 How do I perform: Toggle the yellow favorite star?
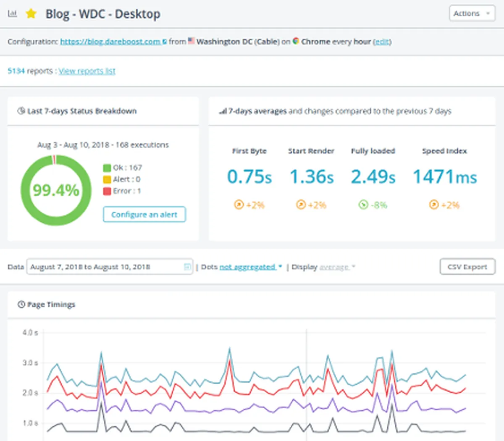coord(31,13)
